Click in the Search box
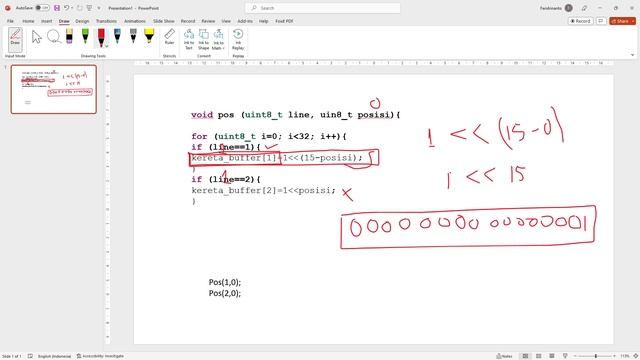The height and width of the screenshot is (360, 640). pyautogui.click(x=322, y=8)
